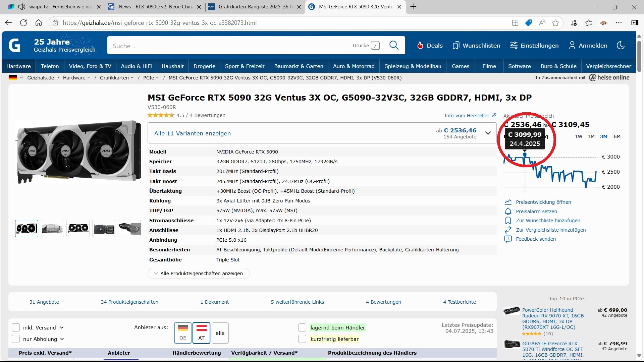Set a price alarm bell icon

click(x=508, y=212)
